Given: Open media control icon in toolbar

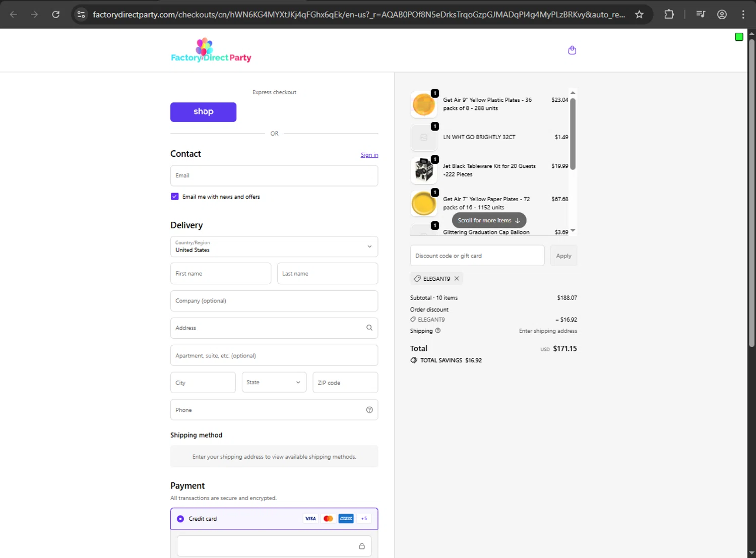Looking at the screenshot, I should (701, 14).
